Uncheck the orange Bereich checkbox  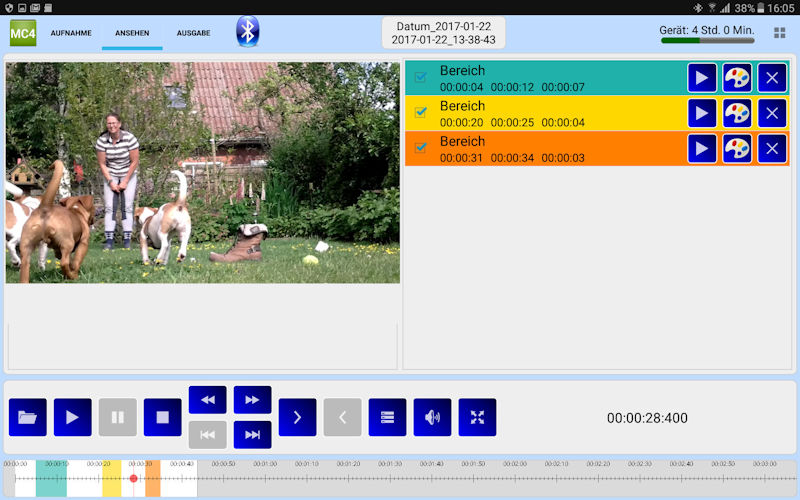[421, 148]
